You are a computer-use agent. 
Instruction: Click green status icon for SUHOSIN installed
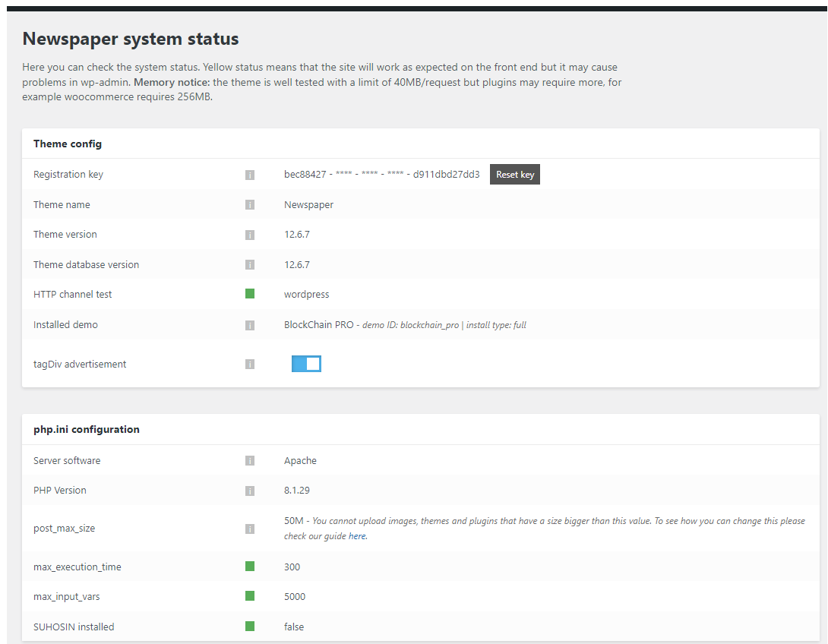point(250,627)
